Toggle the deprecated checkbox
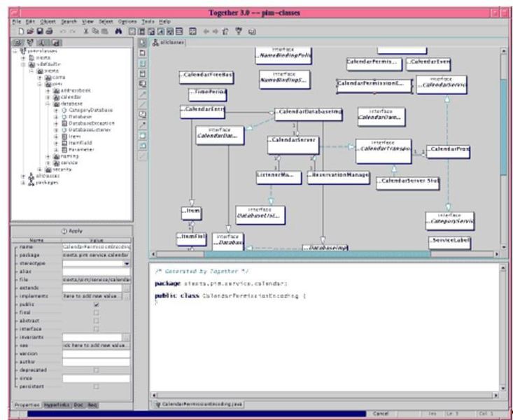Image resolution: width=513 pixels, height=420 pixels. (96, 370)
